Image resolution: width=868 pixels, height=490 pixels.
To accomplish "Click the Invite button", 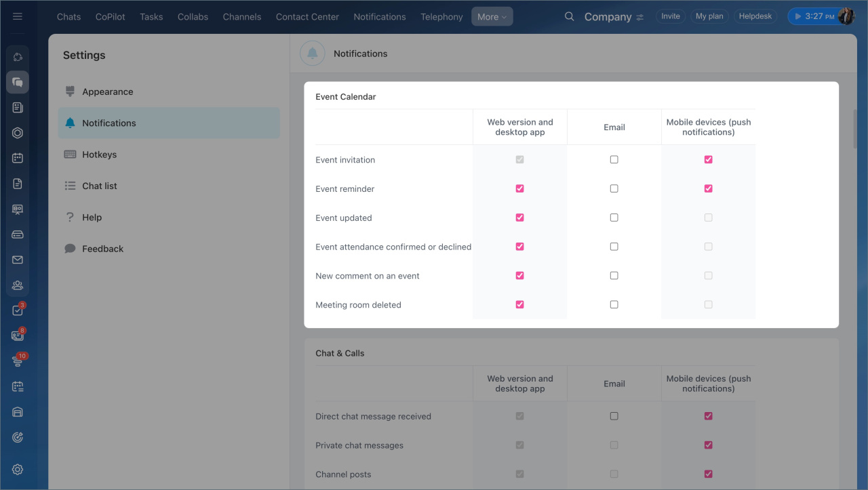I will coord(670,16).
